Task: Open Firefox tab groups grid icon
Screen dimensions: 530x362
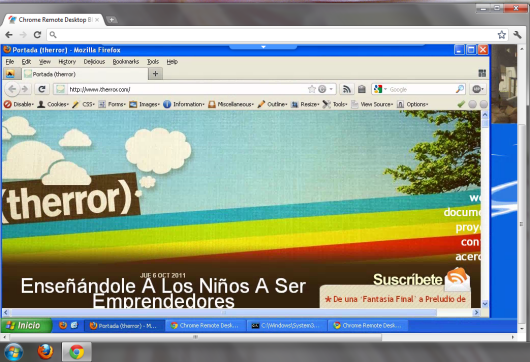Action: pyautogui.click(x=482, y=73)
